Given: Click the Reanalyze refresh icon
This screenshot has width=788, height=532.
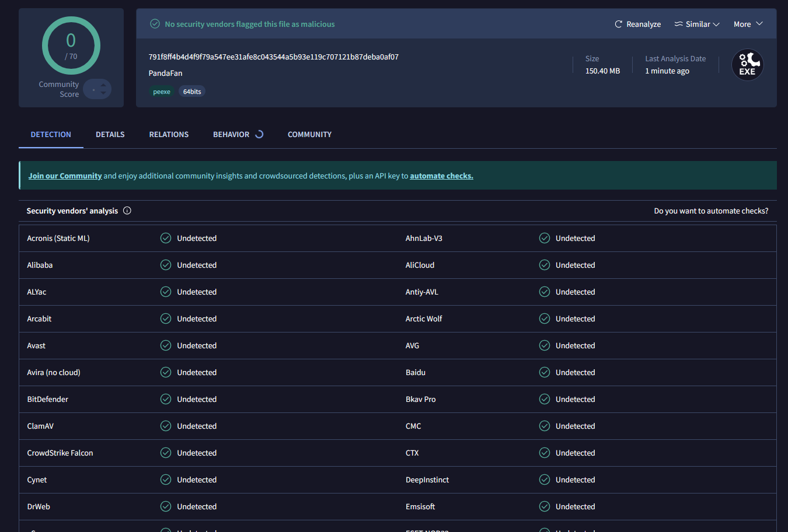Looking at the screenshot, I should [x=618, y=24].
